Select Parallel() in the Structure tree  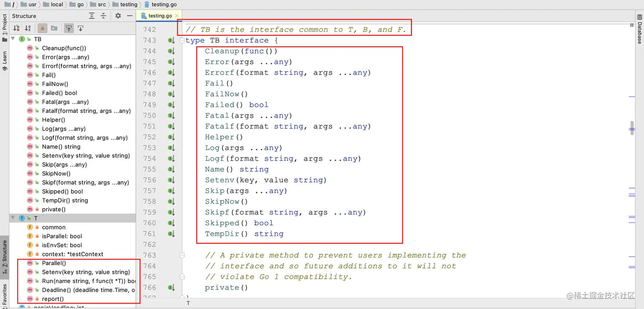[x=54, y=263]
